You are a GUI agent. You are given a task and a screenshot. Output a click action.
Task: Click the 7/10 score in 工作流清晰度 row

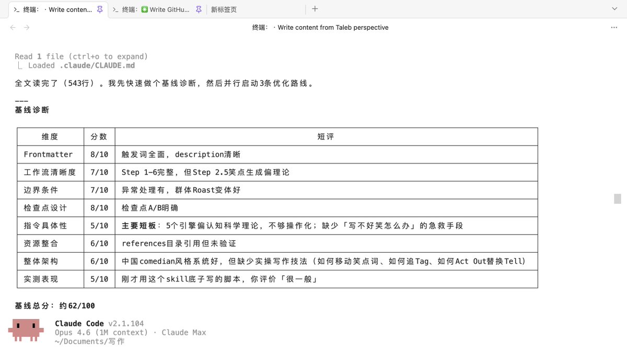tap(99, 172)
